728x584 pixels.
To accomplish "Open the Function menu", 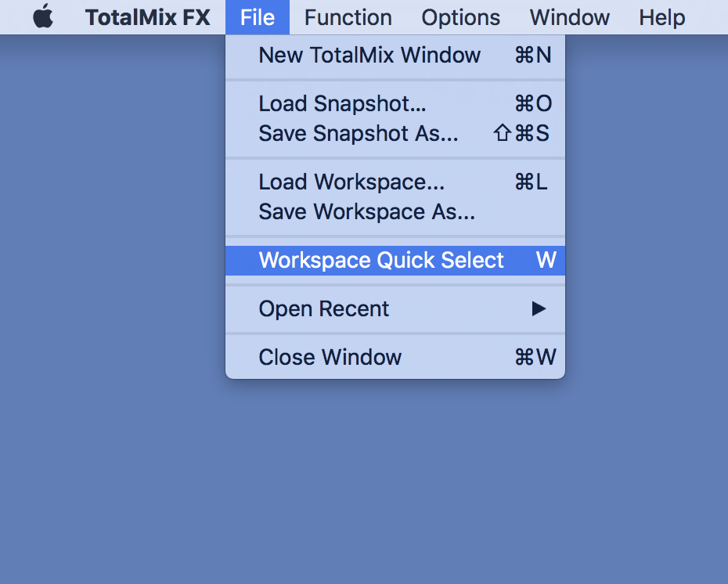I will pos(348,17).
